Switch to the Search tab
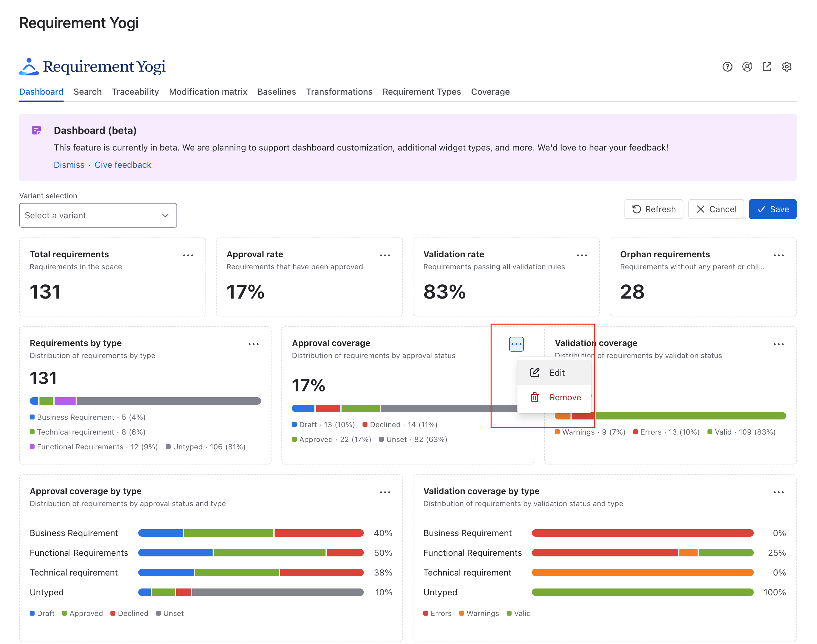 [x=88, y=92]
